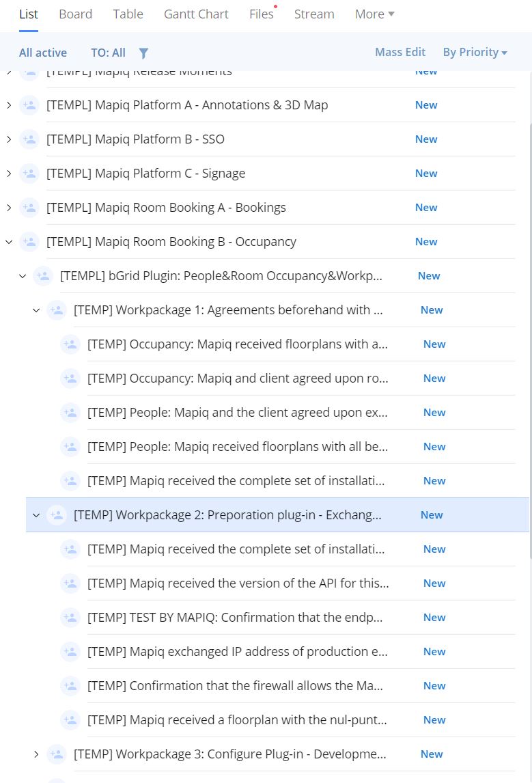Collapse Mapiq Room Booking B - Occupancy

[x=9, y=242]
